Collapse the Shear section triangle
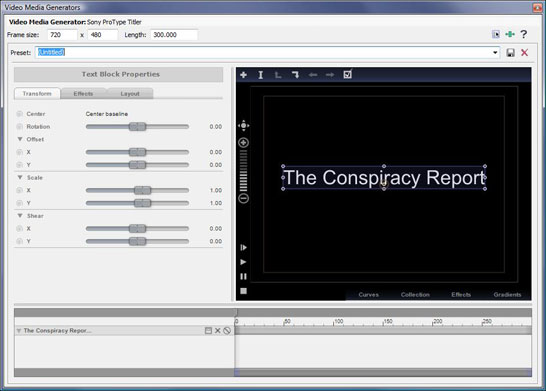 click(x=20, y=216)
